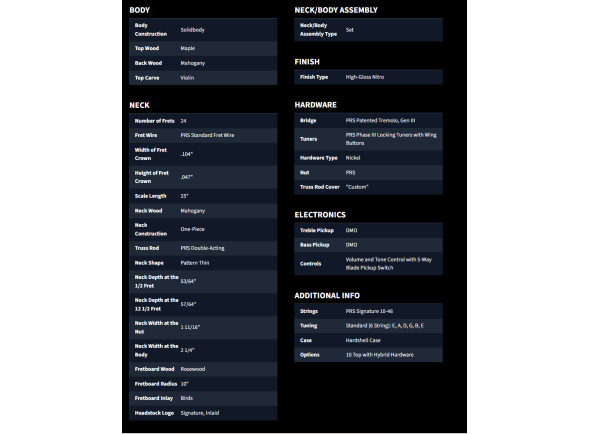
Task: Click the 'Standard (6 String)' tuning value
Action: (x=385, y=326)
